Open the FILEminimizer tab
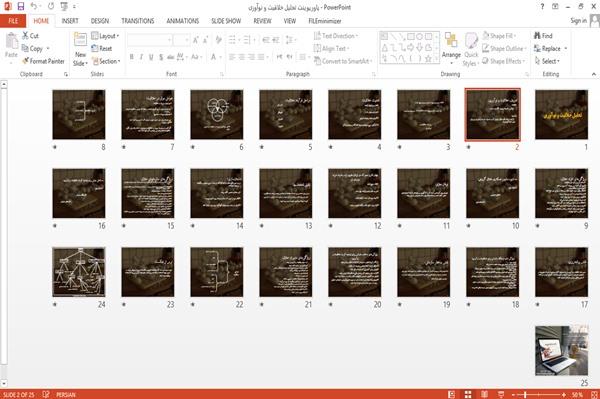Image resolution: width=600 pixels, height=399 pixels. tap(325, 21)
